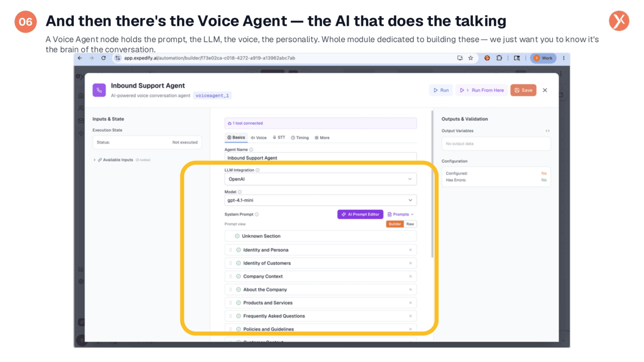Screen dimensions: 644x362
Task: Open the LLM Integration OpenAI dropdown
Action: tap(320, 179)
